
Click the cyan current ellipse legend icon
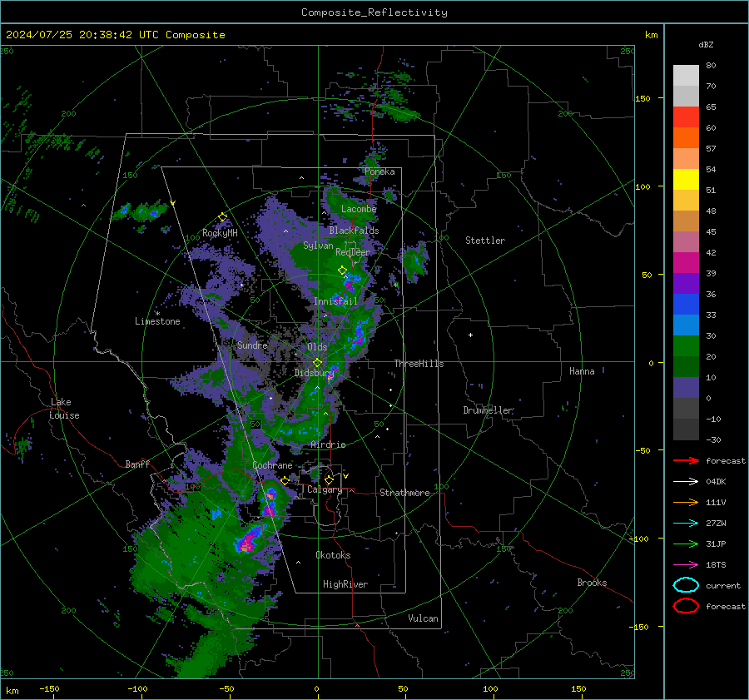[x=686, y=585]
